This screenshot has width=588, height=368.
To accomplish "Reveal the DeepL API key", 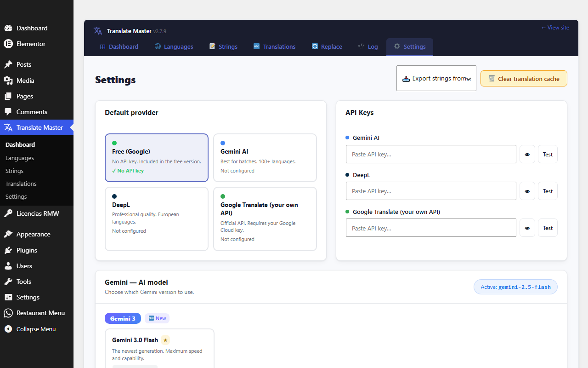I will click(527, 191).
